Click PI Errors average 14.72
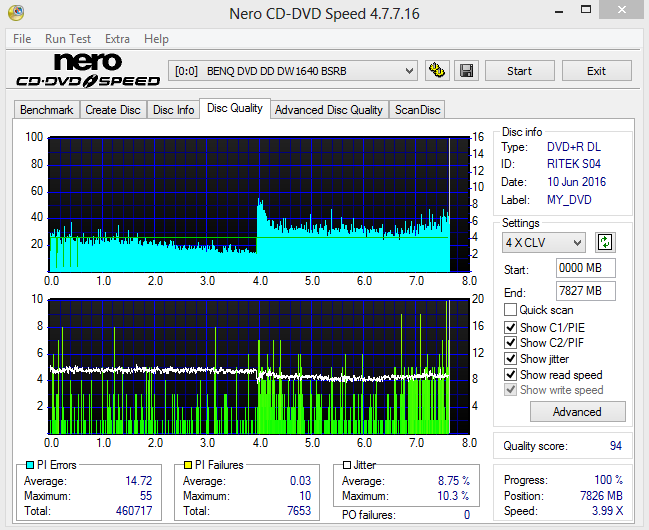 pyautogui.click(x=139, y=481)
